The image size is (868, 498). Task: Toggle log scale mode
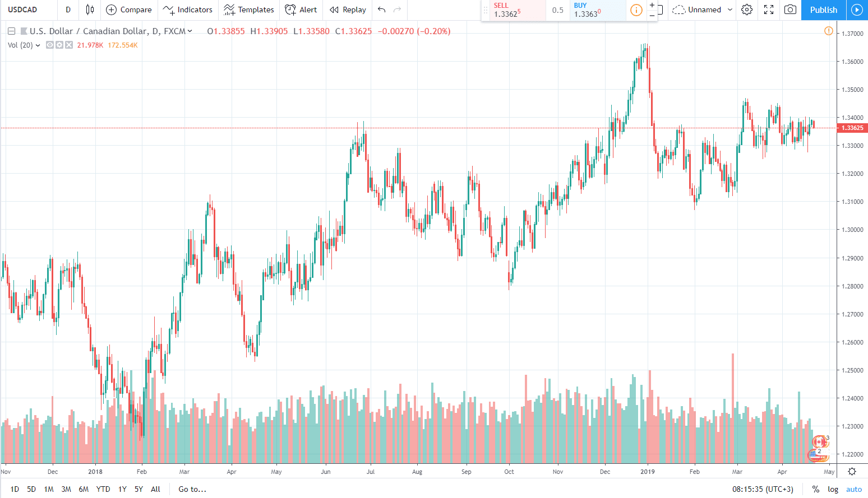pos(833,489)
